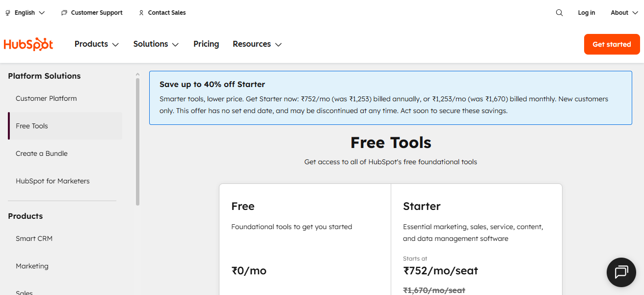Click the Log in link
Screen dimensions: 644x295
(586, 12)
